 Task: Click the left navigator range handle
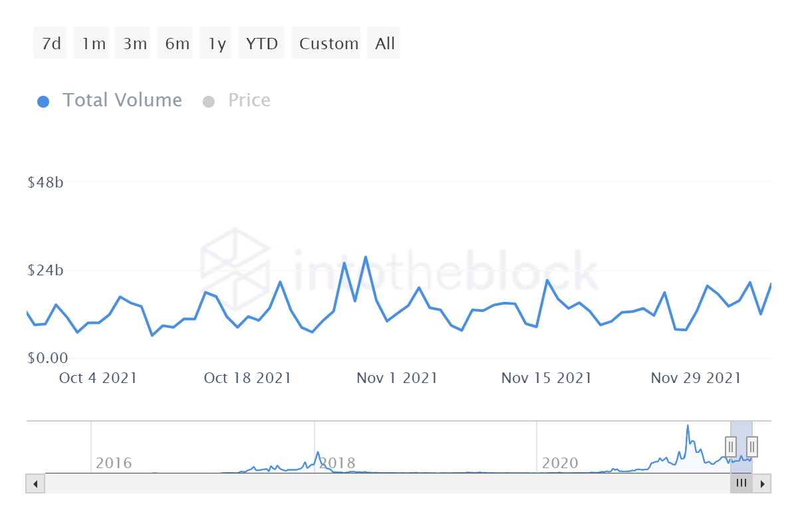731,446
